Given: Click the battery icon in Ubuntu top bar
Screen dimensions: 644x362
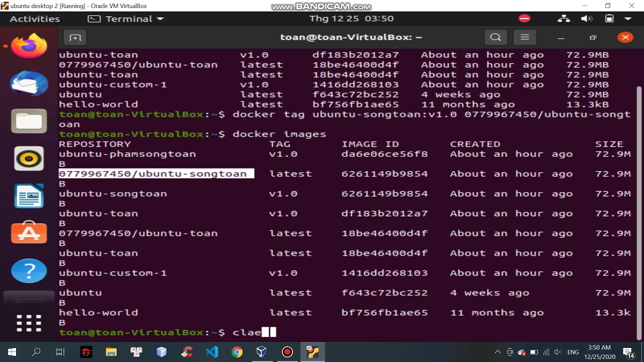Looking at the screenshot, I should (609, 19).
